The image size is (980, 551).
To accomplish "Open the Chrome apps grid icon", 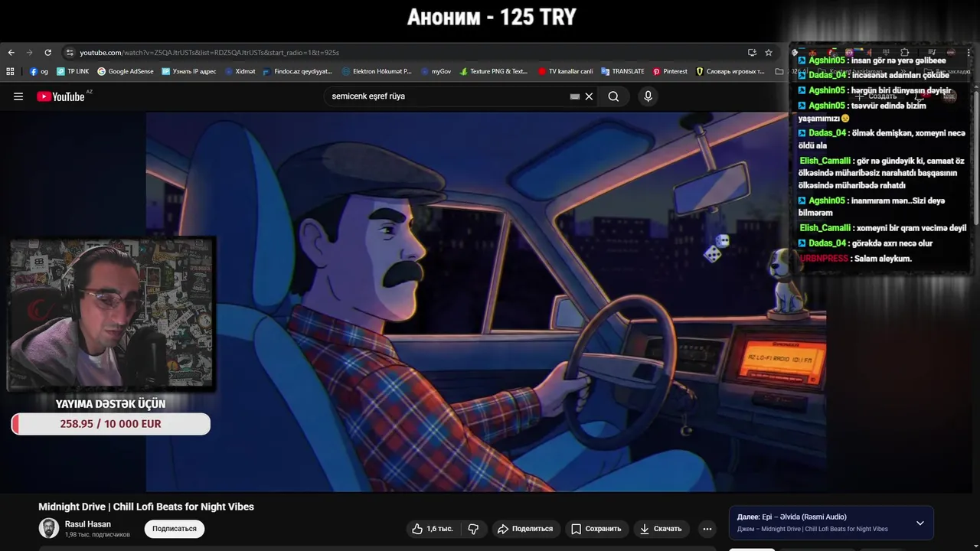I will pyautogui.click(x=10, y=71).
